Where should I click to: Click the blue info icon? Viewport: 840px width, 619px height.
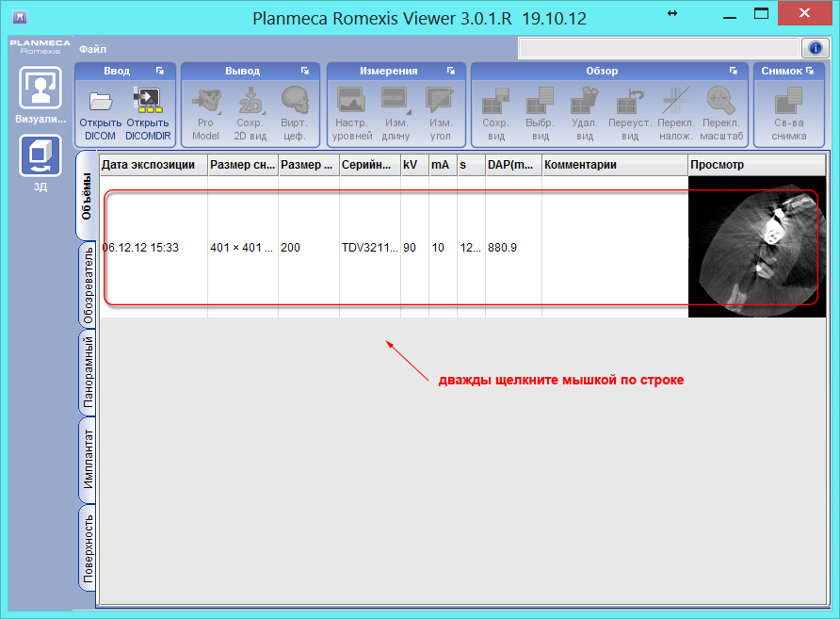(816, 48)
